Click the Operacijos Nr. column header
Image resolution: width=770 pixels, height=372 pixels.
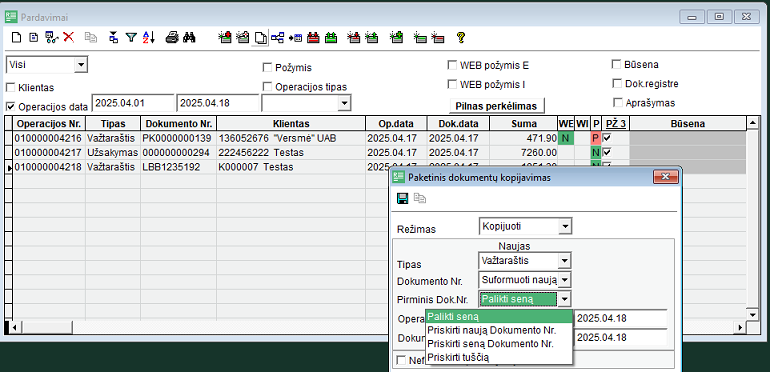point(49,124)
